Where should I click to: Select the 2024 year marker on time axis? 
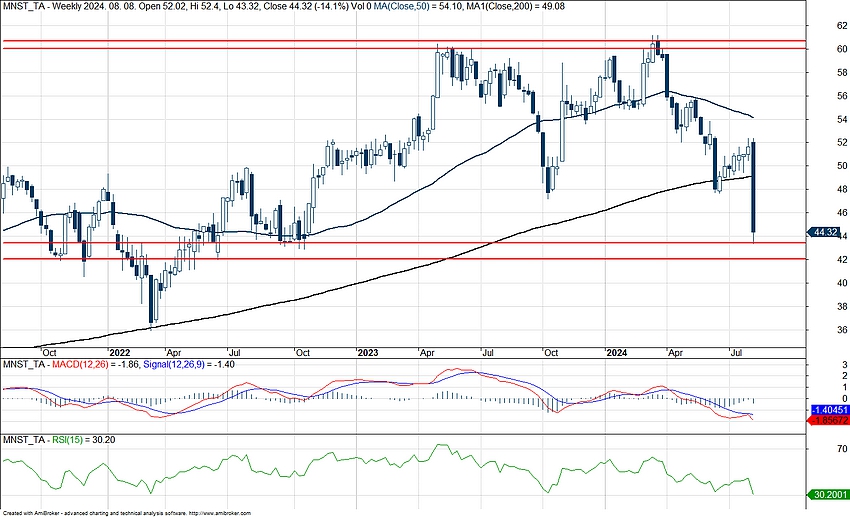point(617,353)
